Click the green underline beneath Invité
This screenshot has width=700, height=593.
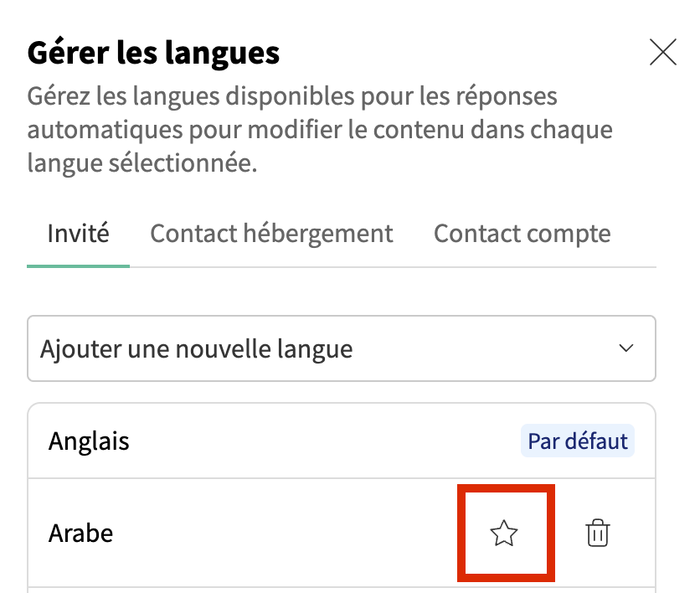click(x=78, y=266)
